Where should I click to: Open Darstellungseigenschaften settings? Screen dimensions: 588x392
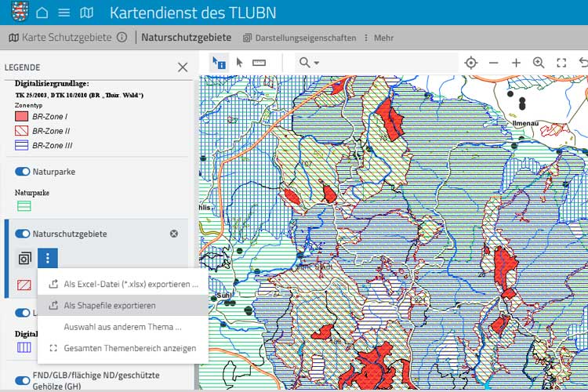click(x=299, y=38)
